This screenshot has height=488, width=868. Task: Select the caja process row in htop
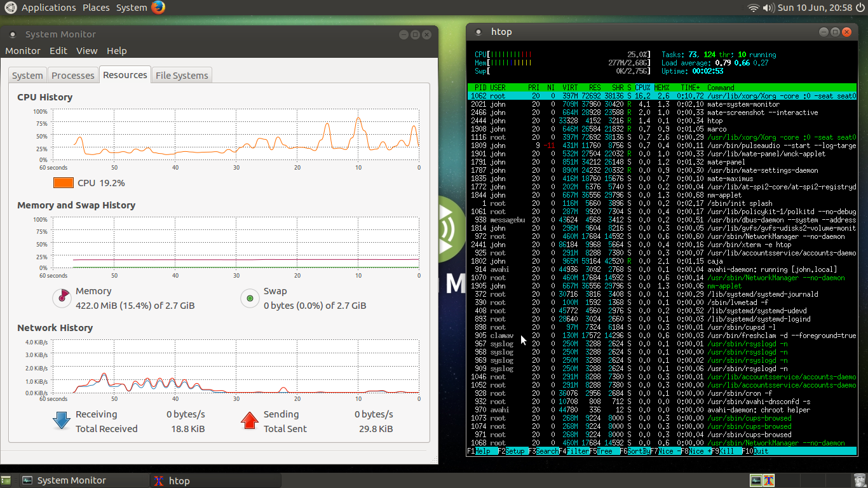coord(661,261)
